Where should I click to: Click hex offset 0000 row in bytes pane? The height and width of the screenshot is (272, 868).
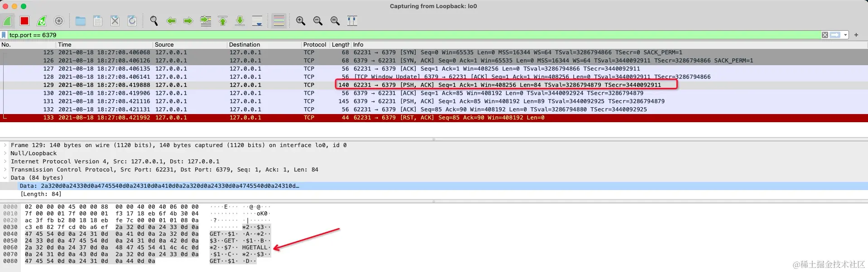coord(10,207)
